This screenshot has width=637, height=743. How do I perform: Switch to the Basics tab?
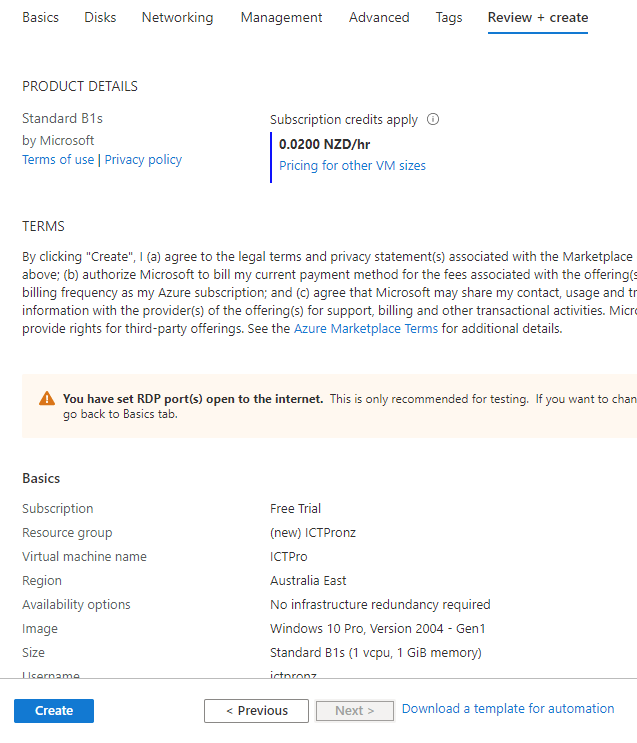40,18
